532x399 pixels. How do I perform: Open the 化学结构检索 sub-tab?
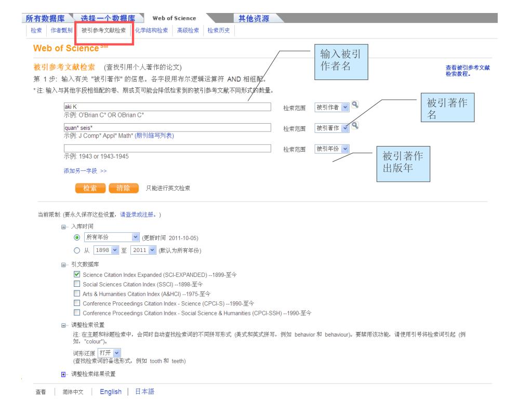pyautogui.click(x=151, y=31)
